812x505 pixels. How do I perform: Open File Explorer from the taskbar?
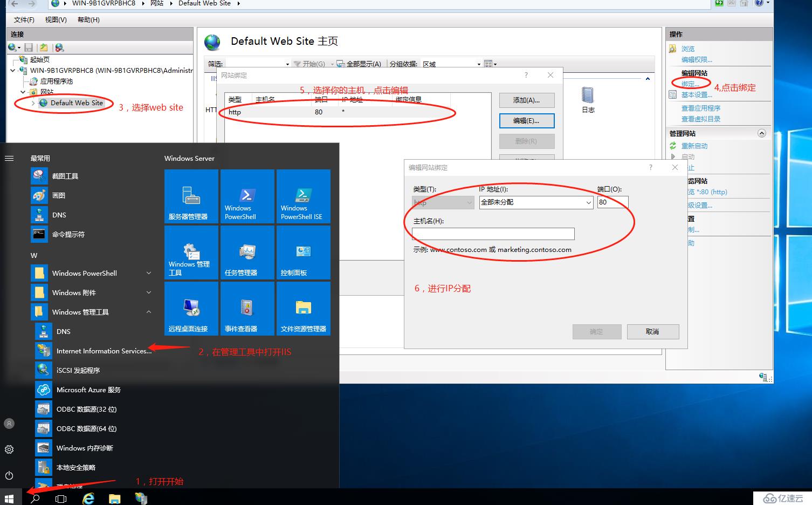[114, 499]
